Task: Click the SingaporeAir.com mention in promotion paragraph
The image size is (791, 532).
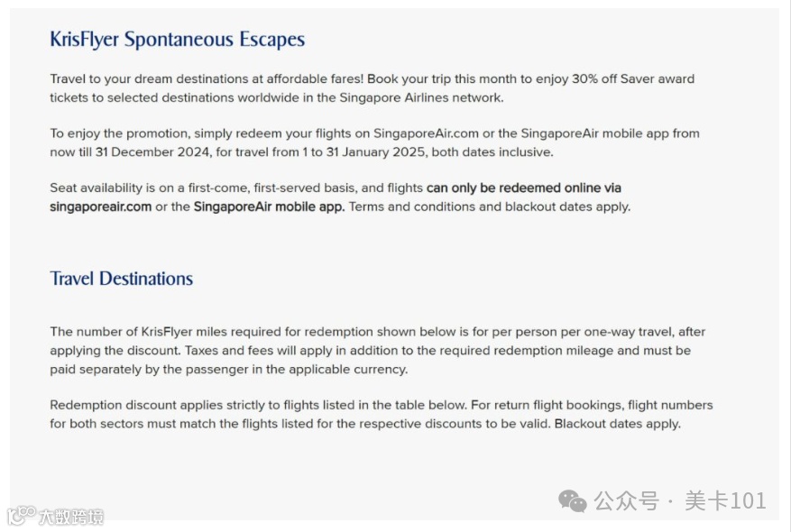Action: click(426, 133)
